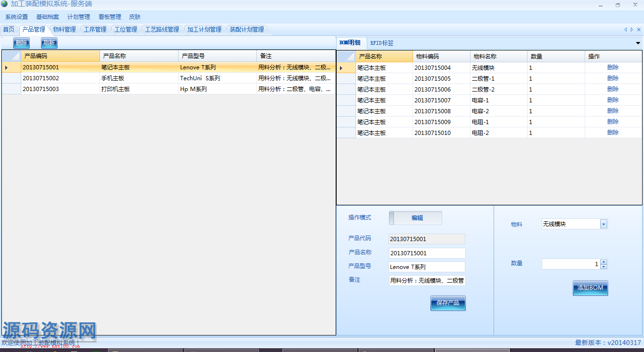Image resolution: width=644 pixels, height=352 pixels.
Task: Switch to the 产品管理 tab
Action: click(x=34, y=29)
